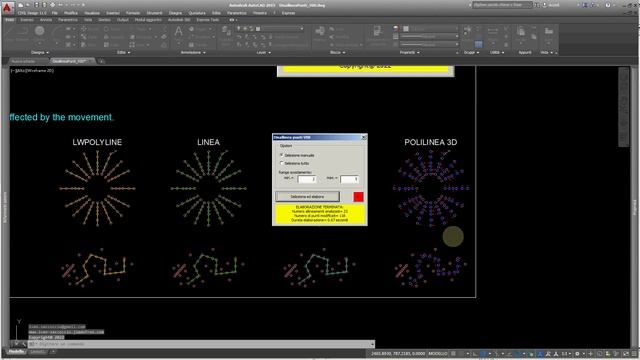Viewport: 640px width, 360px height.
Task: Expand the Edita panel dropdown
Action: 124,52
